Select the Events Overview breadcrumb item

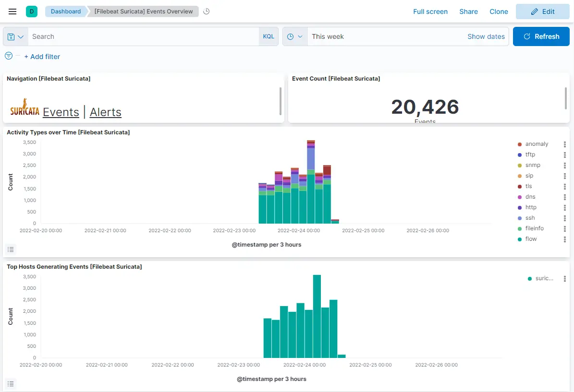point(142,12)
